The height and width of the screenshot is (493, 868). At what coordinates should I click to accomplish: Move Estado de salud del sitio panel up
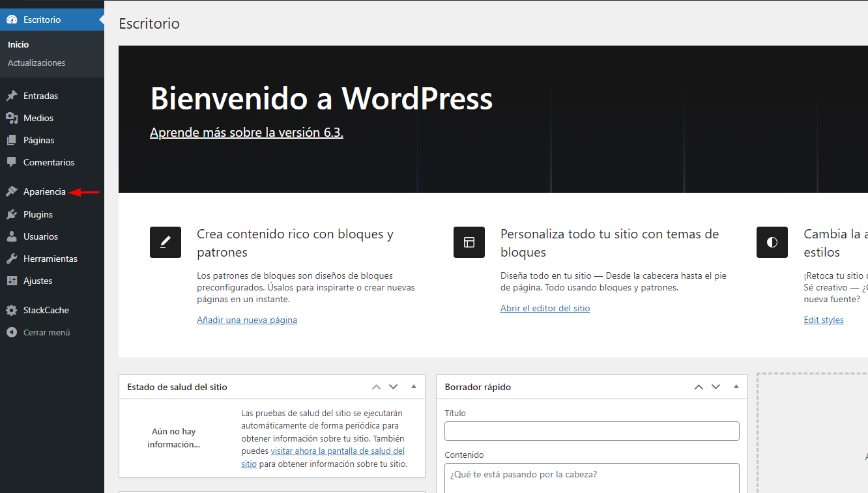click(376, 387)
